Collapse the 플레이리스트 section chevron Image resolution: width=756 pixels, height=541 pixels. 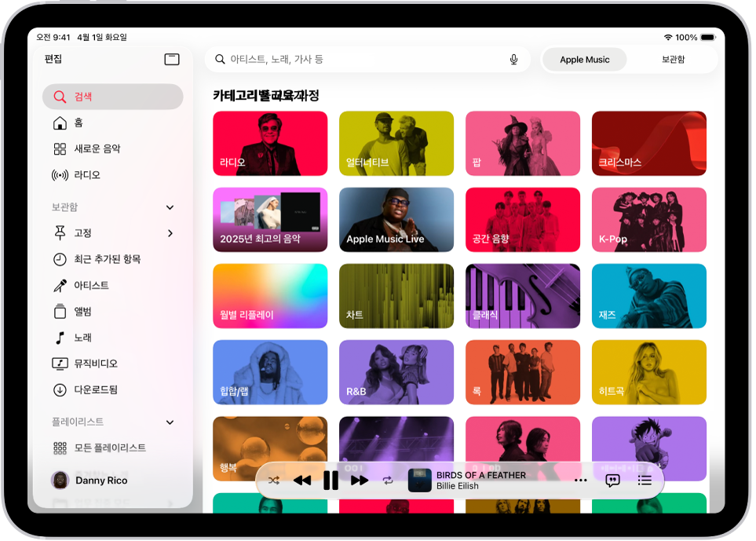170,422
